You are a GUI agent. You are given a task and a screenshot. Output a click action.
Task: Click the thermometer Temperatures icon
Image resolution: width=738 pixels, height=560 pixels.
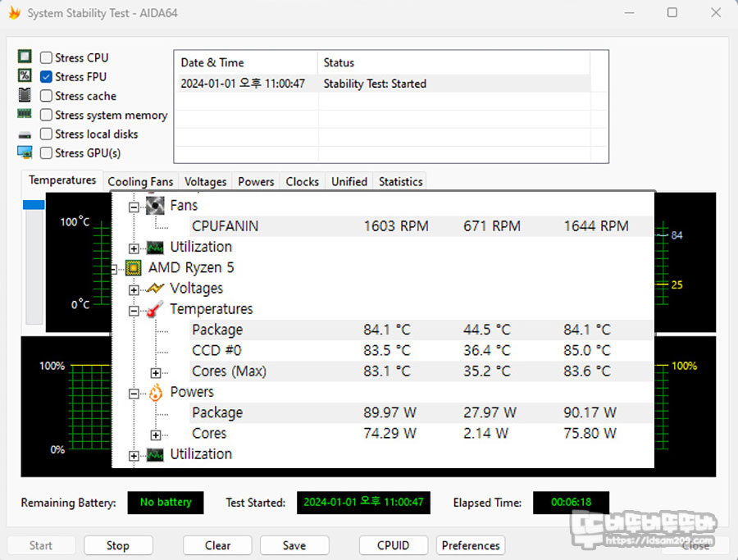pos(155,309)
